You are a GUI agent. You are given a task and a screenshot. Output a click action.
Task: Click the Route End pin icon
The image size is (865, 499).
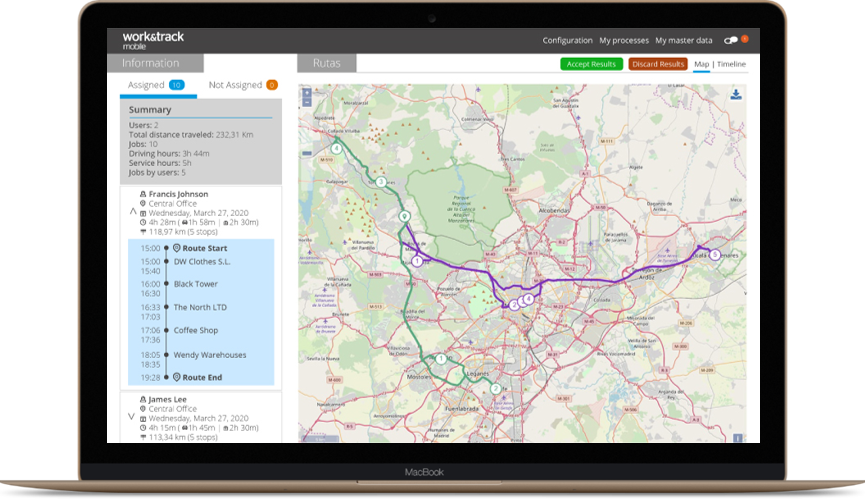(177, 377)
